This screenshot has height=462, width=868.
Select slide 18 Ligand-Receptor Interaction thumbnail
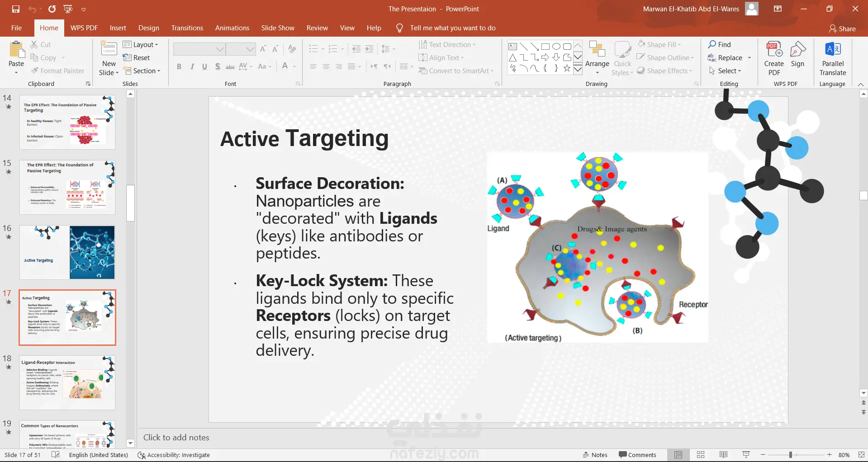(67, 382)
